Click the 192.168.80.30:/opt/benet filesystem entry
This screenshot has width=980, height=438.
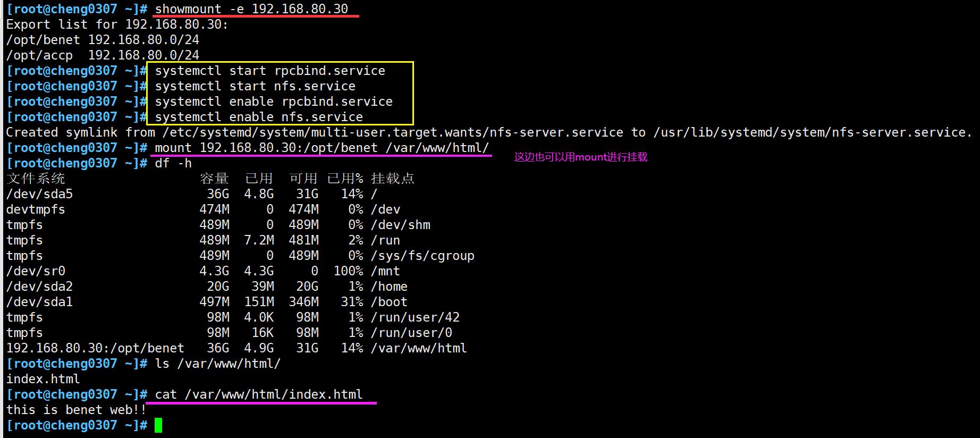click(95, 348)
